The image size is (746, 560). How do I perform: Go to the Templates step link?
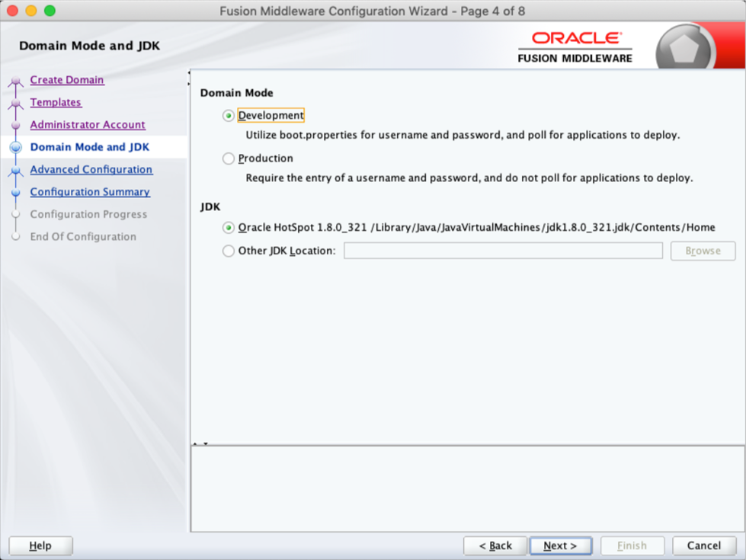pyautogui.click(x=56, y=102)
